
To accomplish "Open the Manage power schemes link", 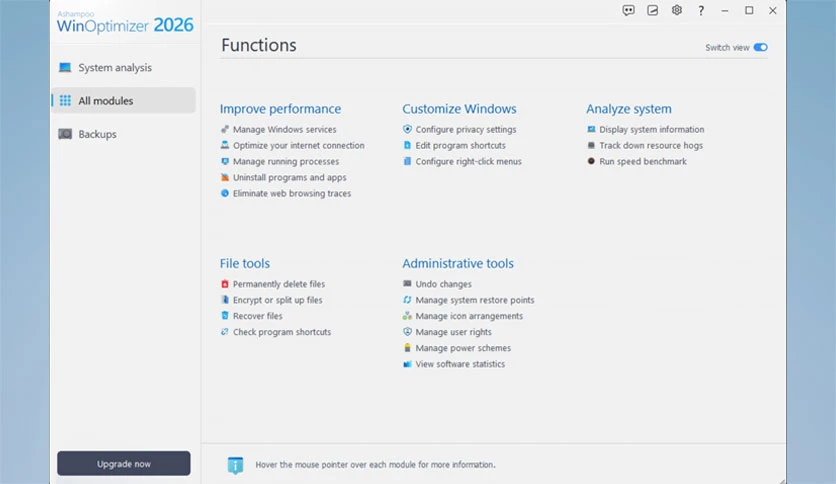I will [463, 348].
